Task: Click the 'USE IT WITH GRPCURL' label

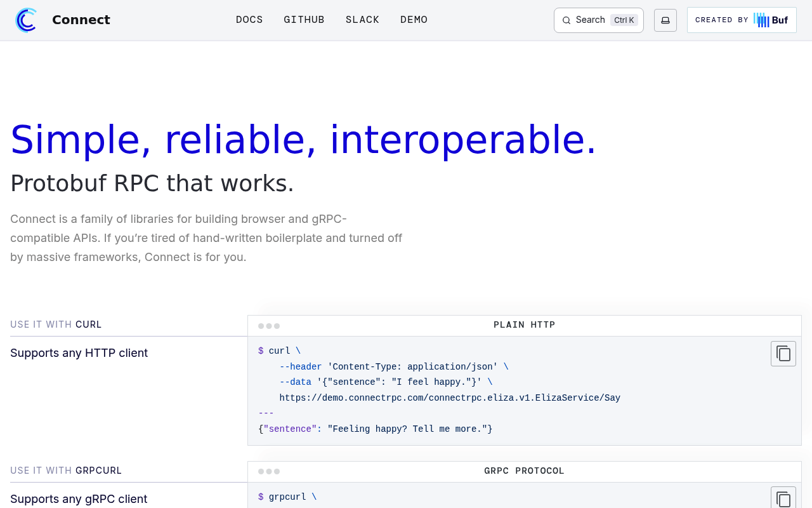Action: 66,471
